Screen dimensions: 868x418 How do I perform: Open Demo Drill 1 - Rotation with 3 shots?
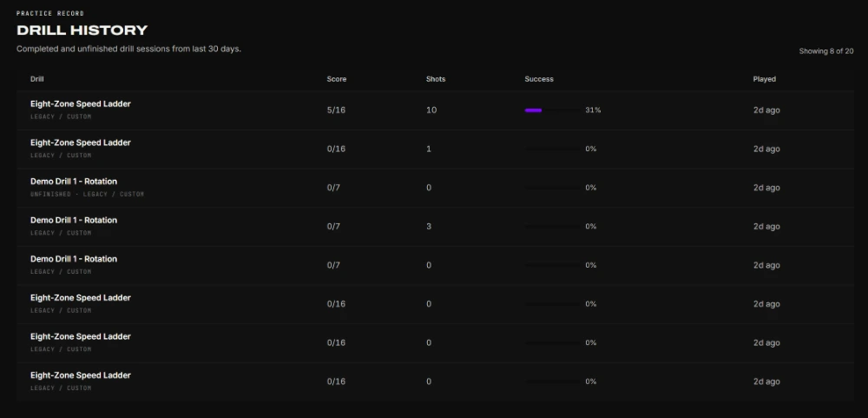point(435,227)
